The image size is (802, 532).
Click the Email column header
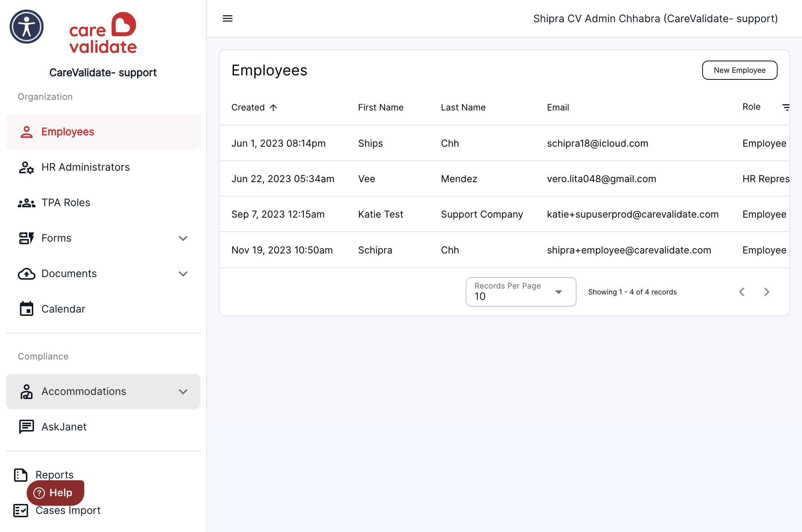558,108
